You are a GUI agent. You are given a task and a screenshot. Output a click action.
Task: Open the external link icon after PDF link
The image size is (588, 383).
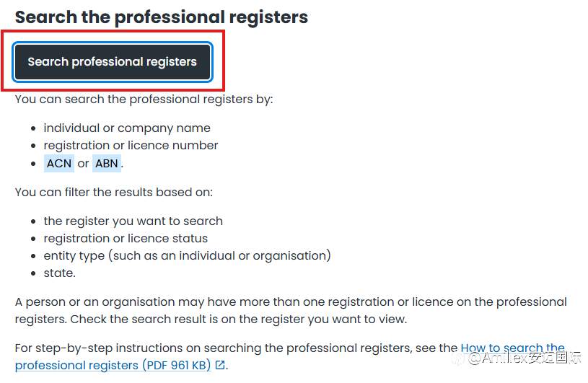click(220, 365)
